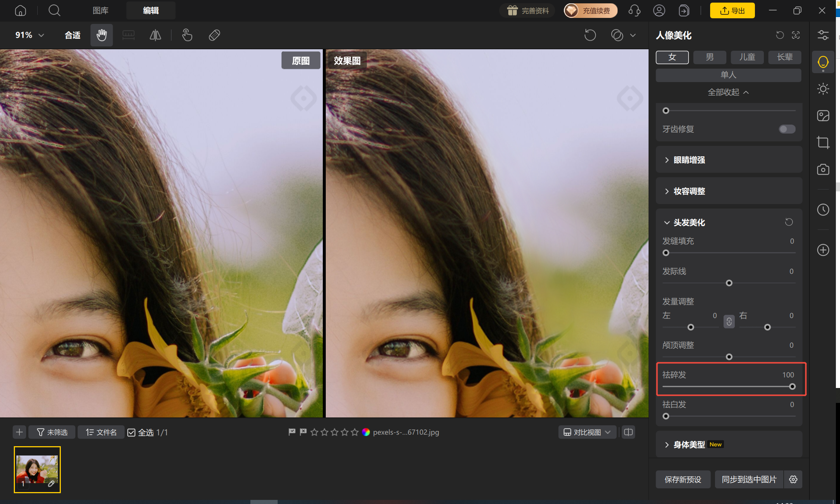Open the 91% zoom dropdown
Viewport: 840px width, 504px height.
point(30,35)
